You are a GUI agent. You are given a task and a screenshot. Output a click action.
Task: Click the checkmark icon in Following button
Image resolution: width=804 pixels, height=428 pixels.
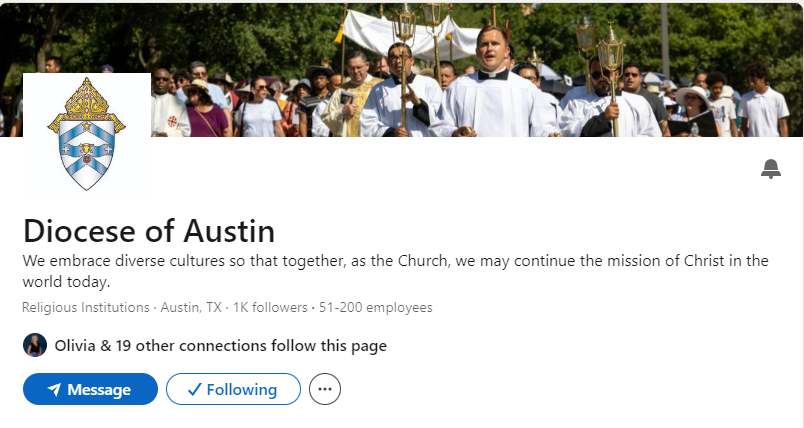pyautogui.click(x=194, y=390)
